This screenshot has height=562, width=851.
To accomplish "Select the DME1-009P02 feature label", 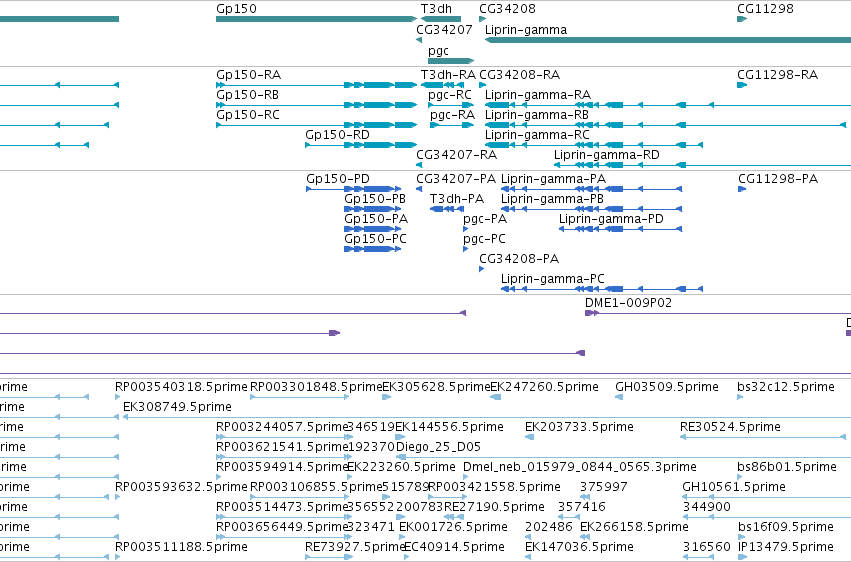I will coord(628,303).
